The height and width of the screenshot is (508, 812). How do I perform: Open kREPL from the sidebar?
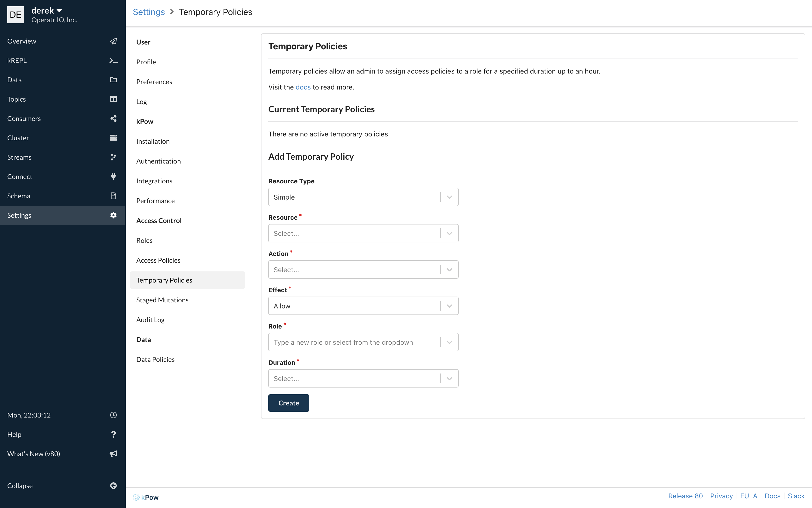click(x=63, y=60)
